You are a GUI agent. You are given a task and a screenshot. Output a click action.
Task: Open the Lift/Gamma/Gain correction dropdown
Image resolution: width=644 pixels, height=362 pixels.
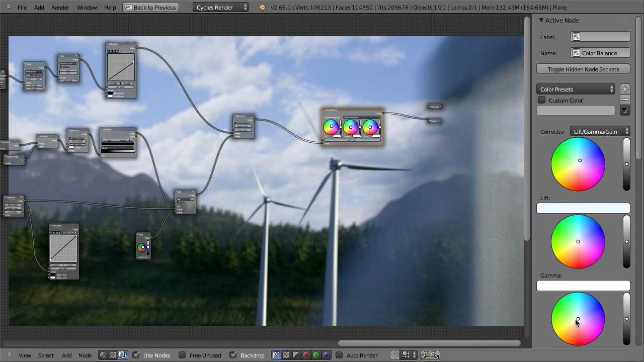[x=600, y=131]
